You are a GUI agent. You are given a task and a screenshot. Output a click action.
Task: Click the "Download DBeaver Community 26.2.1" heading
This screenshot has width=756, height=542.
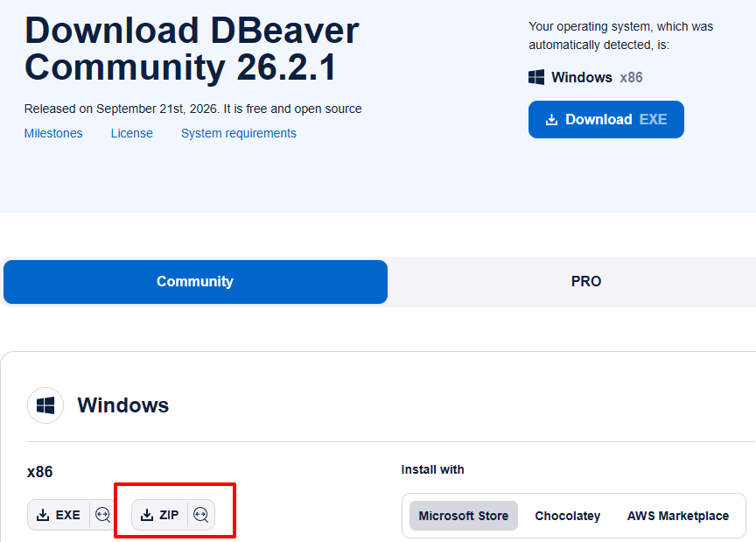[192, 49]
